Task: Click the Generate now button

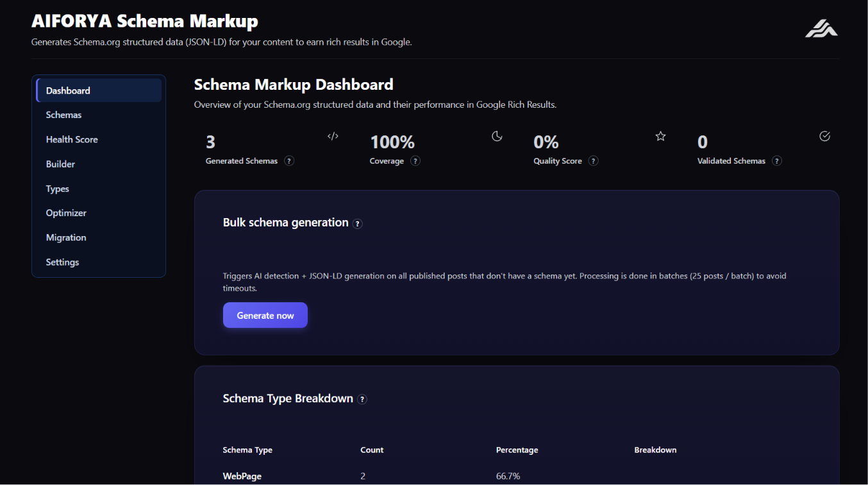Action: 265,315
